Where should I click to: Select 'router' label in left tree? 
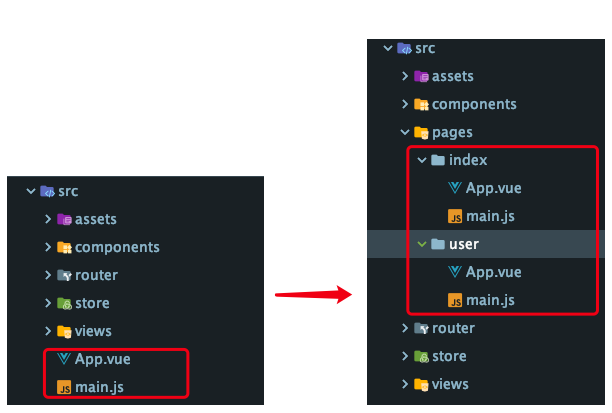(x=96, y=275)
